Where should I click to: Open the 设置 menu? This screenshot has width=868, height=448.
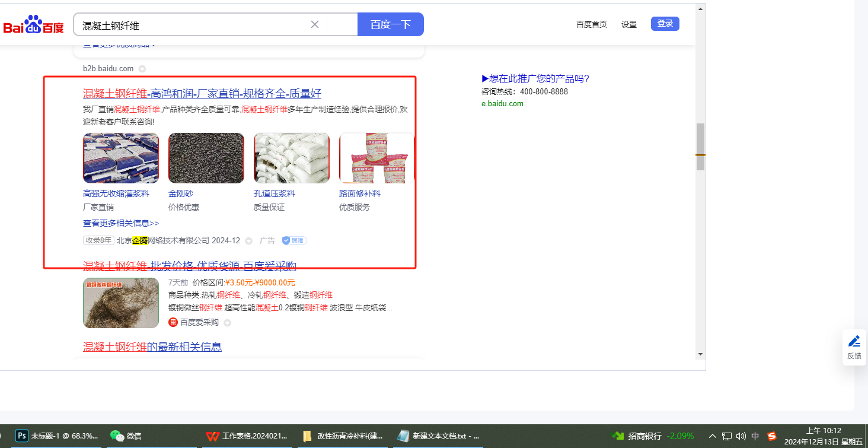pyautogui.click(x=629, y=24)
